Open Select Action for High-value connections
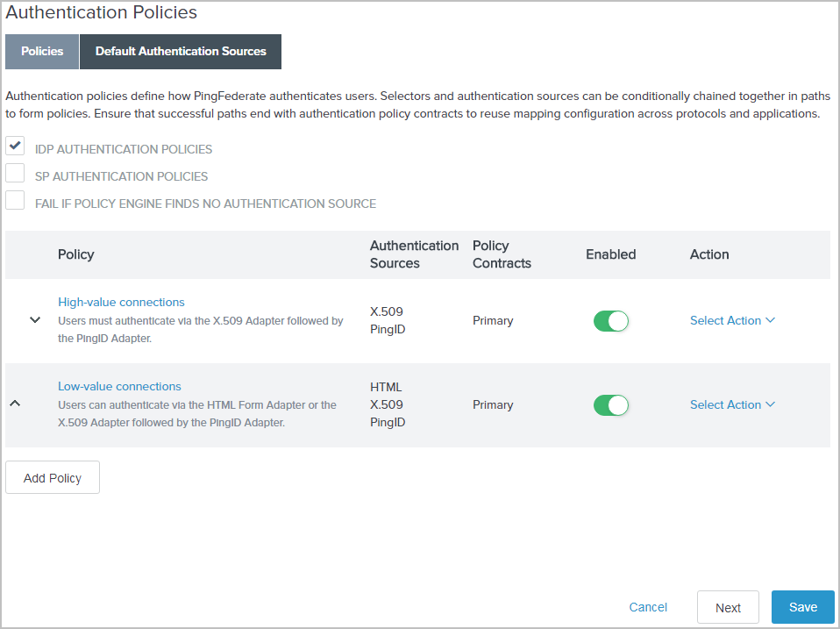840x629 pixels. click(x=733, y=320)
